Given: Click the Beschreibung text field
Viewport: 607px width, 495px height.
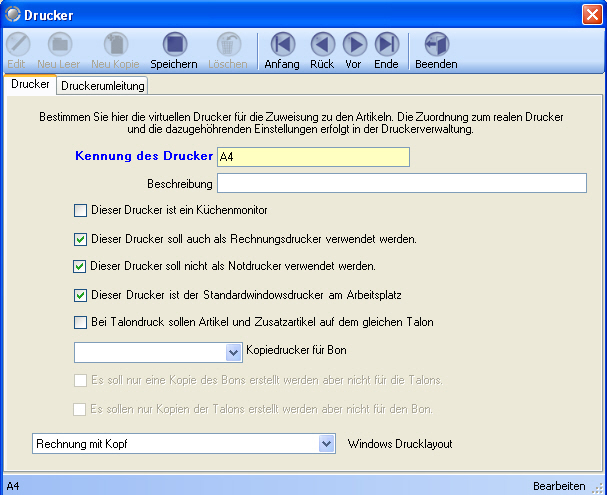Looking at the screenshot, I should (x=401, y=183).
